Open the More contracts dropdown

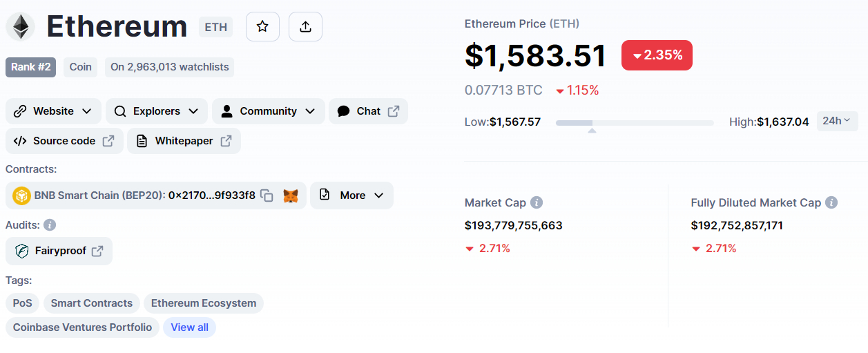click(x=351, y=195)
